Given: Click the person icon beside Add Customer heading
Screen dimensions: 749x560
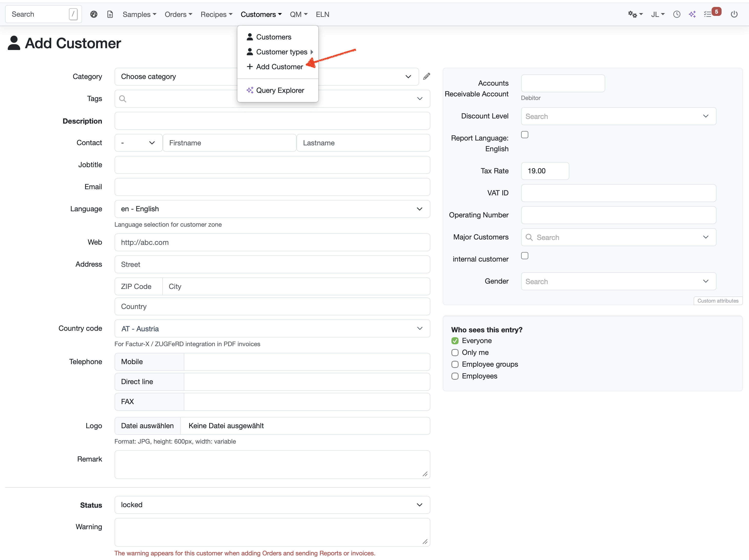Looking at the screenshot, I should (14, 43).
